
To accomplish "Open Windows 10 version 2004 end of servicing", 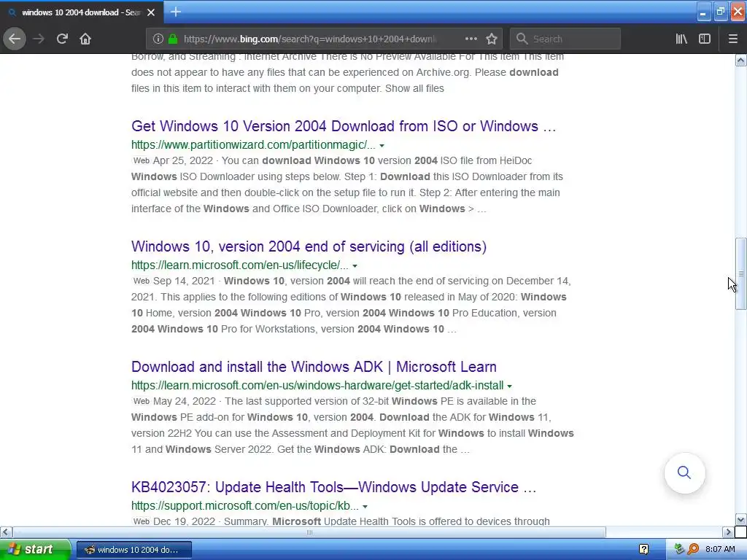I will [x=309, y=246].
